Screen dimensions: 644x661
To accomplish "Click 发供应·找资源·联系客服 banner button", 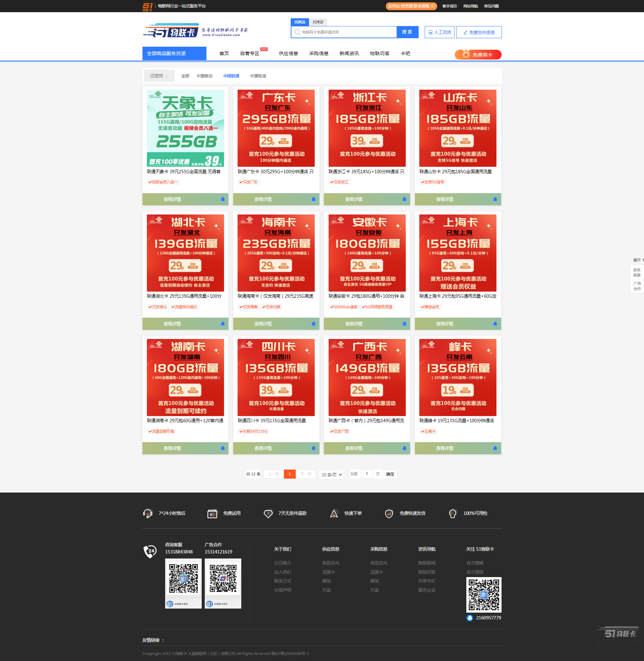I will point(411,6).
